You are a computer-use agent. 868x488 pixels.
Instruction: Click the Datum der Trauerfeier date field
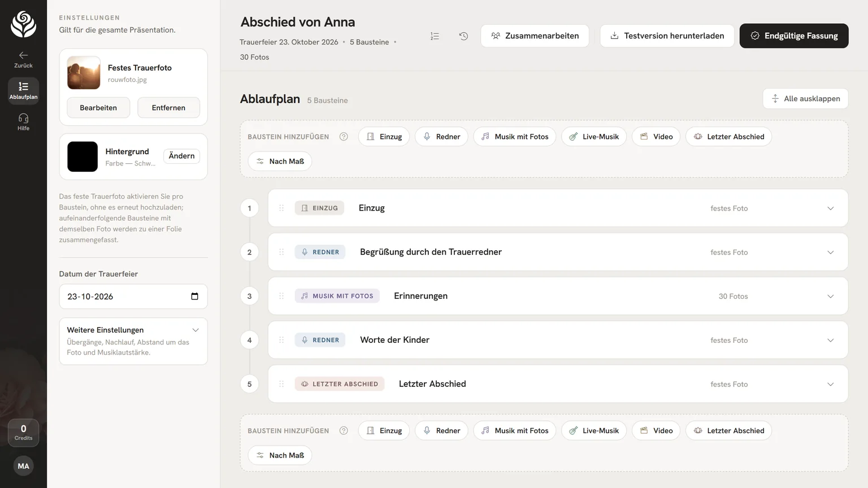[133, 297]
